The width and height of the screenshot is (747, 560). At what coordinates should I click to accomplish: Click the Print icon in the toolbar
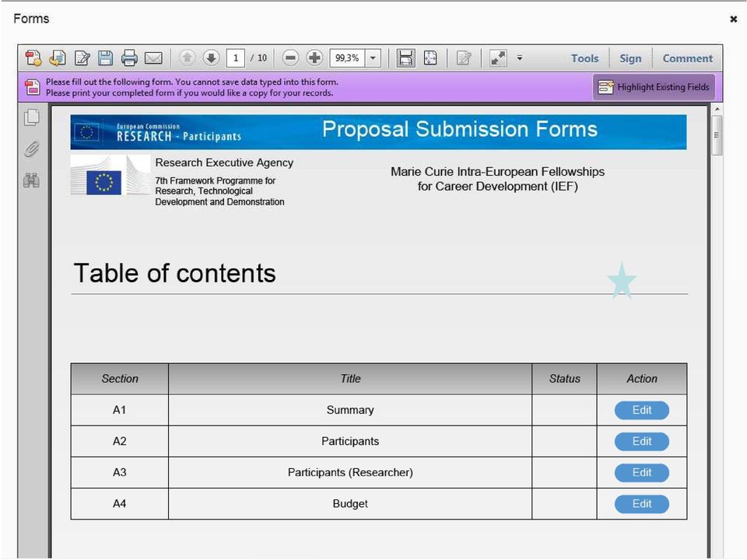point(129,58)
